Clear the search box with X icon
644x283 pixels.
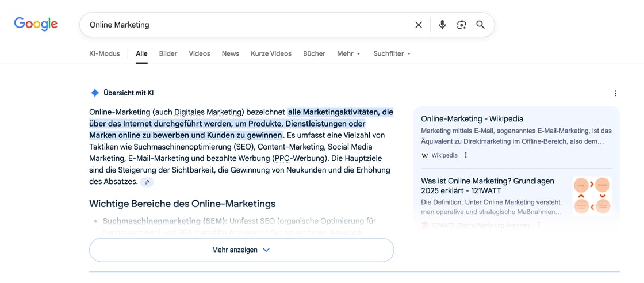coord(419,25)
